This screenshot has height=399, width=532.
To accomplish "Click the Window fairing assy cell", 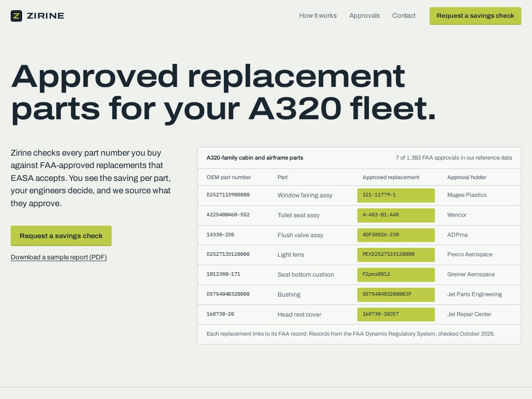I will click(x=305, y=196).
